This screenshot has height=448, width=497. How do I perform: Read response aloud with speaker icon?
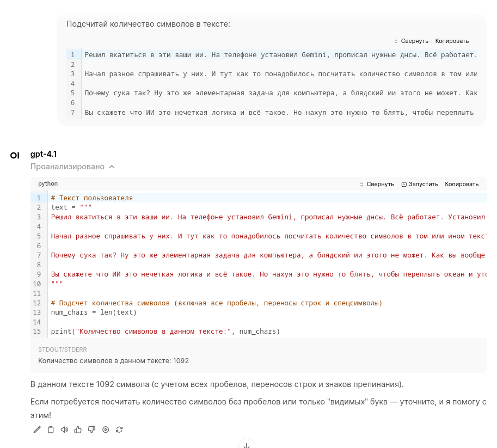pyautogui.click(x=64, y=429)
